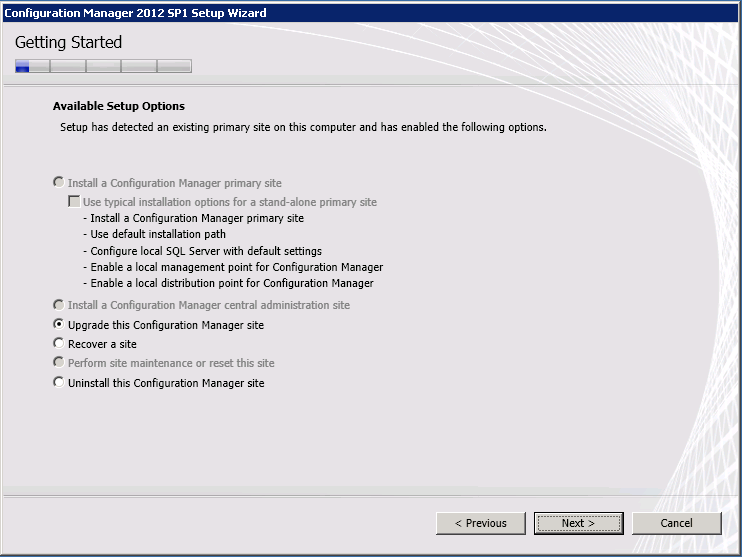Select Install a central administration site option
The width and height of the screenshot is (742, 557).
point(59,305)
